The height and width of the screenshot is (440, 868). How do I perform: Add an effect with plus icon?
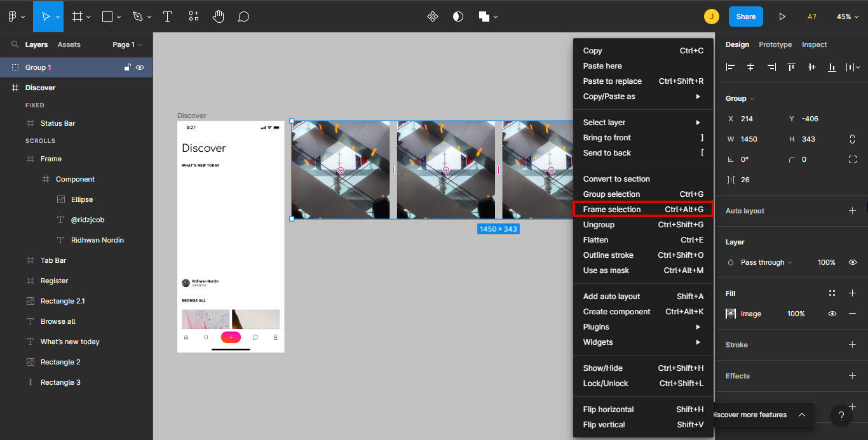[x=853, y=376]
